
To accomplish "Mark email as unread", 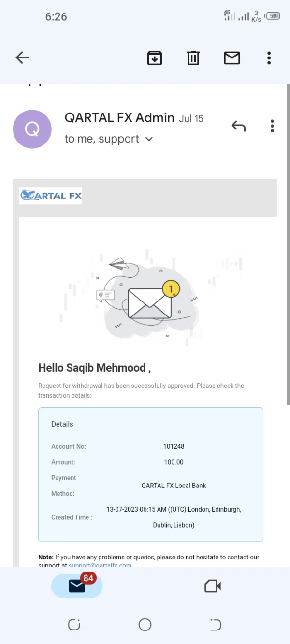I will [232, 58].
